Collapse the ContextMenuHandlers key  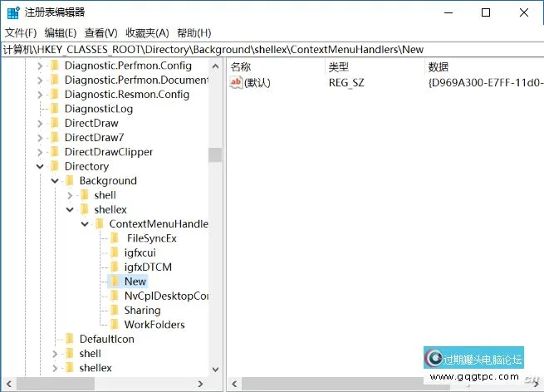coord(85,224)
